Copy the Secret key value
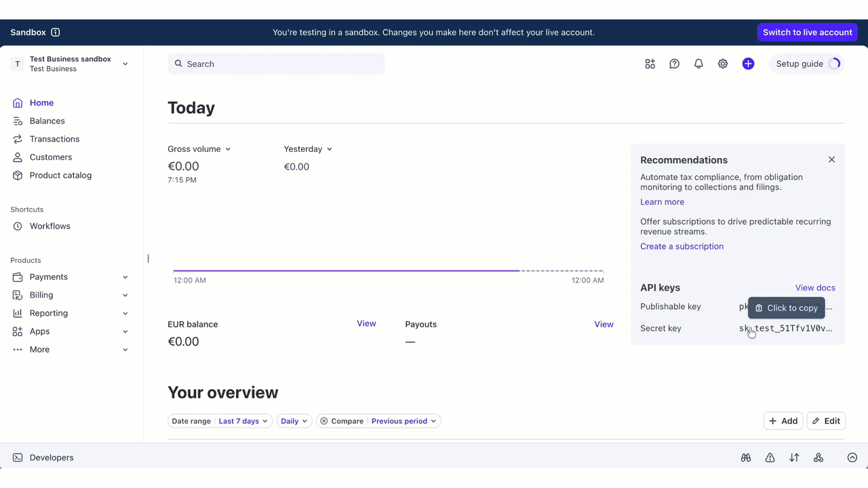Image resolution: width=868 pixels, height=488 pixels. click(x=786, y=328)
